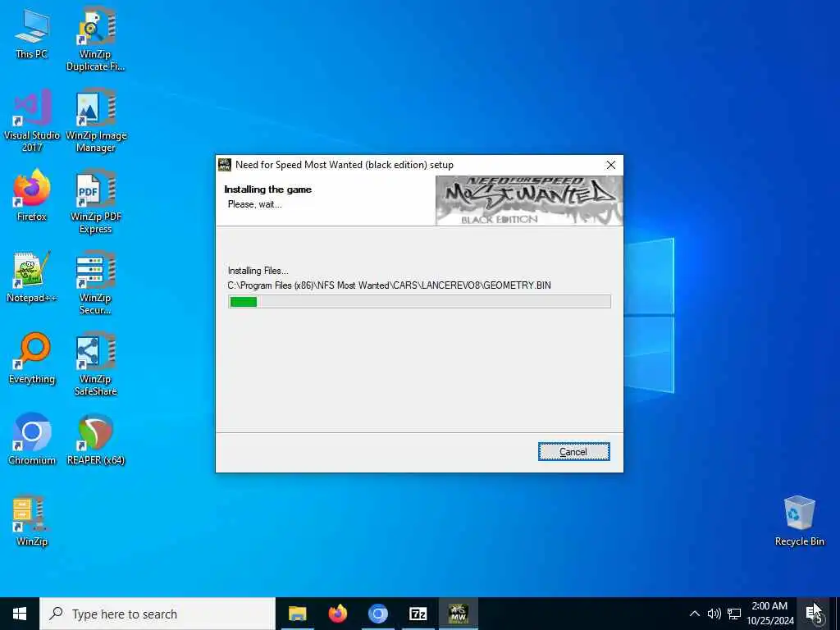Viewport: 840px width, 630px height.
Task: Click the 'Please, wait...' message
Action: [x=254, y=204]
